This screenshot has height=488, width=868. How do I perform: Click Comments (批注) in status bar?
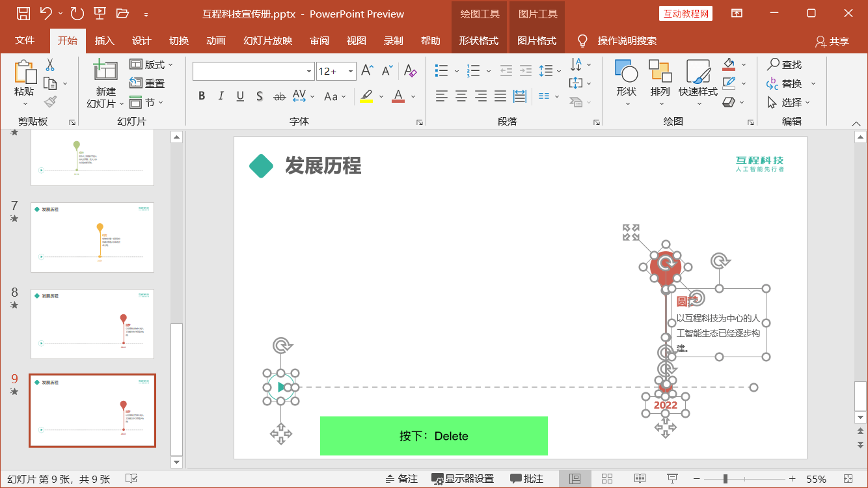(526, 479)
